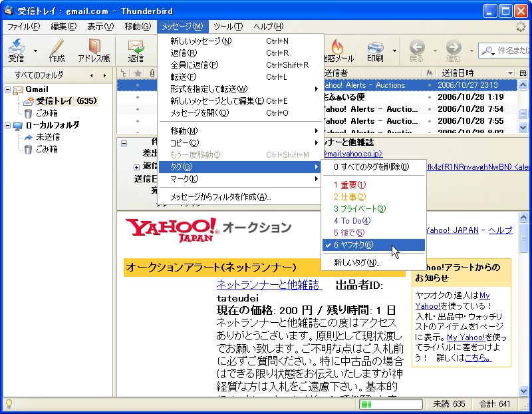Click the Local Folders computer icon
The width and height of the screenshot is (532, 414).
(x=18, y=126)
